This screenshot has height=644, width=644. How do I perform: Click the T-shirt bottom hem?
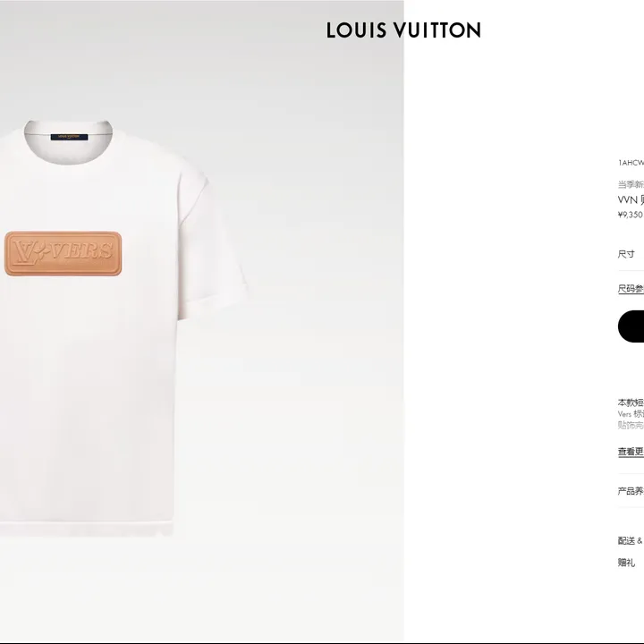point(87,529)
